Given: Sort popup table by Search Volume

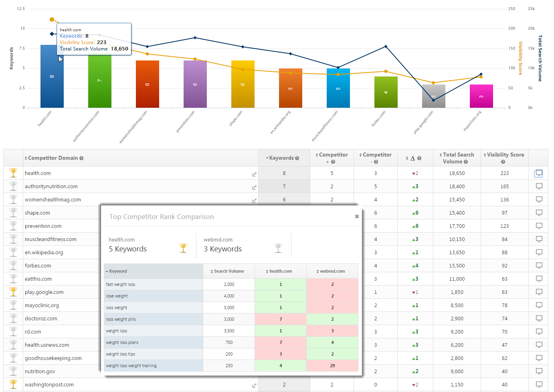Looking at the screenshot, I should click(x=228, y=271).
